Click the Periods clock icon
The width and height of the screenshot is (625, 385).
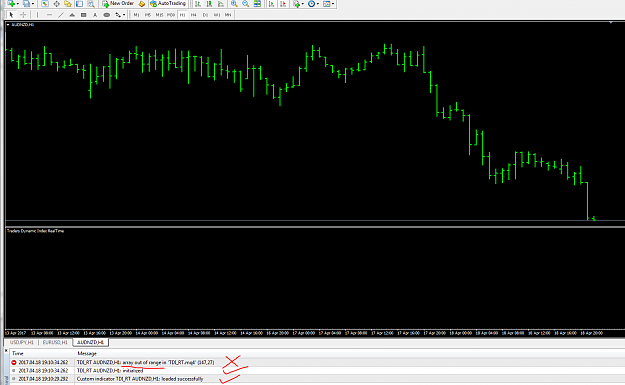coord(311,4)
